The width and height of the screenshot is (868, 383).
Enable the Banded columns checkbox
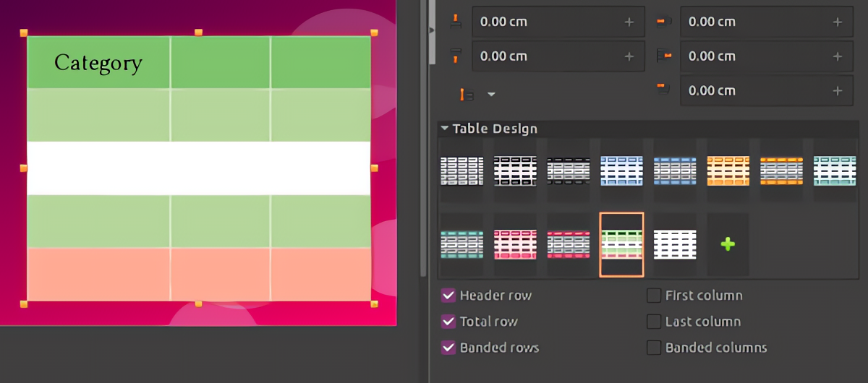[654, 348]
